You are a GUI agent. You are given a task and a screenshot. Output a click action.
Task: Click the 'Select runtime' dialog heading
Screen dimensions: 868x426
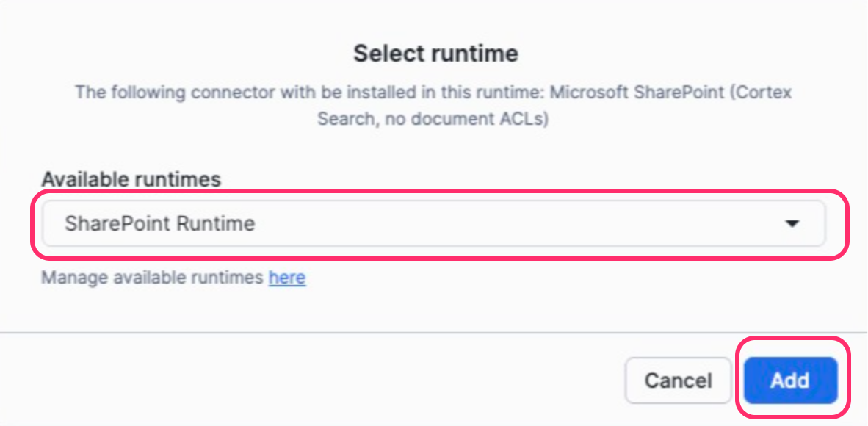[x=435, y=54]
